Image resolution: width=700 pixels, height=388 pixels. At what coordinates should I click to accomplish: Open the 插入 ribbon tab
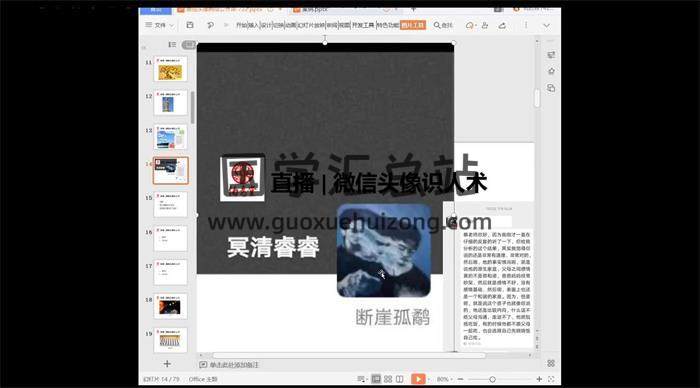pyautogui.click(x=254, y=25)
